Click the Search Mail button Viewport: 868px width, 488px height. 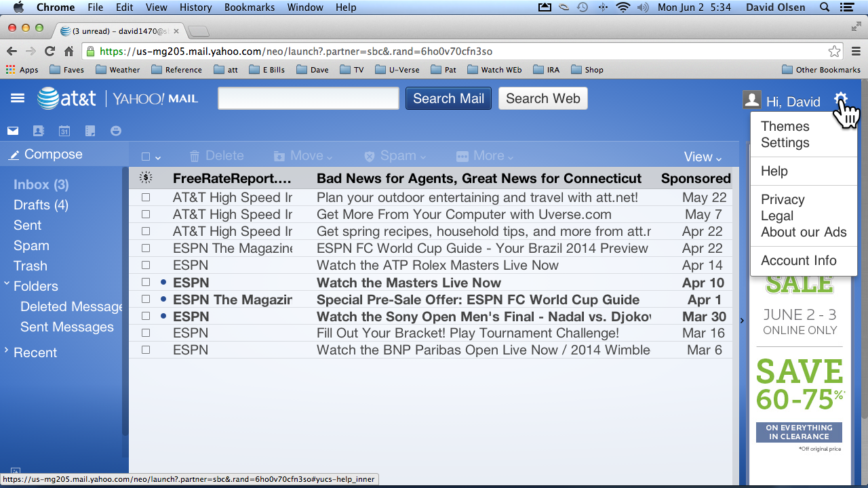coord(448,99)
